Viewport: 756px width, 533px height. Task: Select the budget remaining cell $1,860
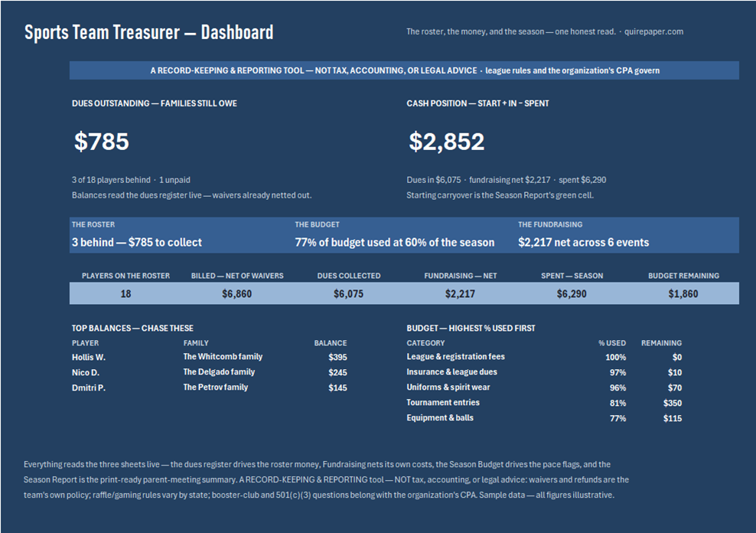(683, 294)
